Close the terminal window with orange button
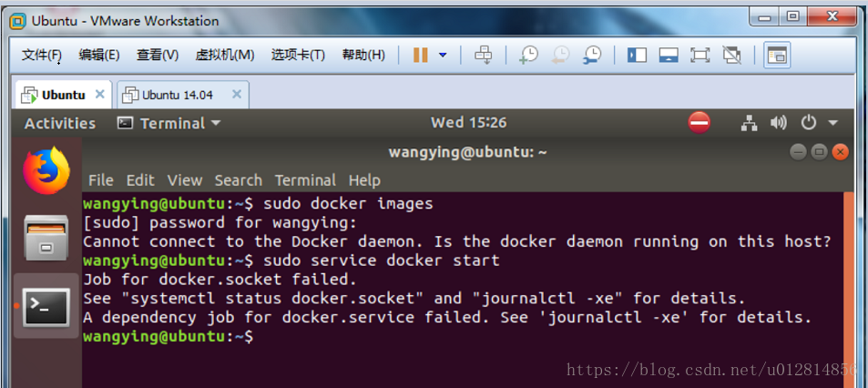868x388 pixels. point(841,152)
